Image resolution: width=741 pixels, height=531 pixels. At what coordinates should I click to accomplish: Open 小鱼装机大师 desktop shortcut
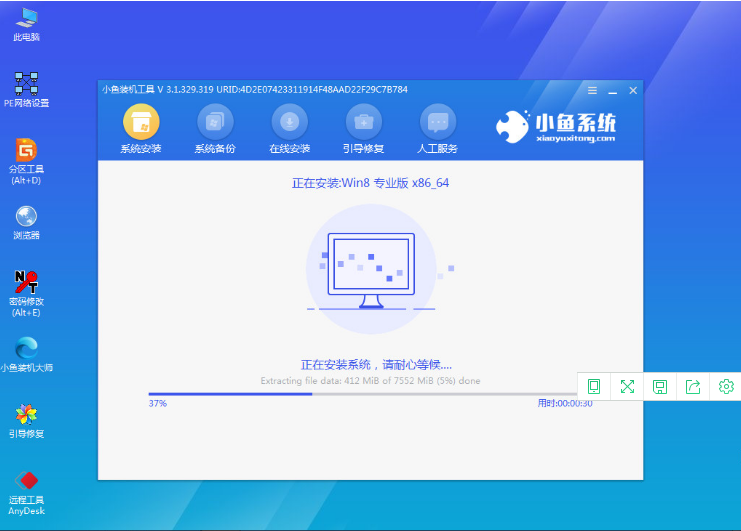pos(26,355)
